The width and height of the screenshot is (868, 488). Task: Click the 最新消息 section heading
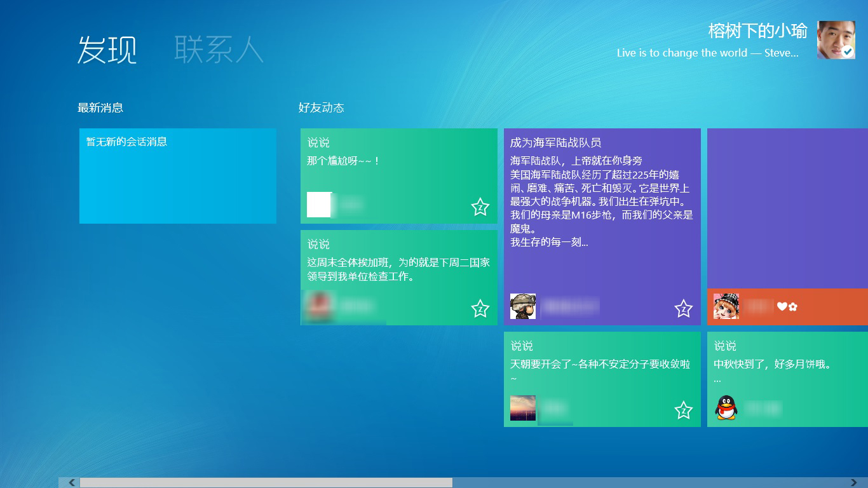click(100, 108)
